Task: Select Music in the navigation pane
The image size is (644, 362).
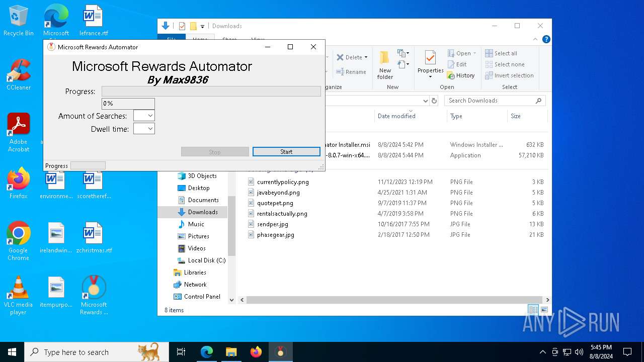Action: coord(196,224)
